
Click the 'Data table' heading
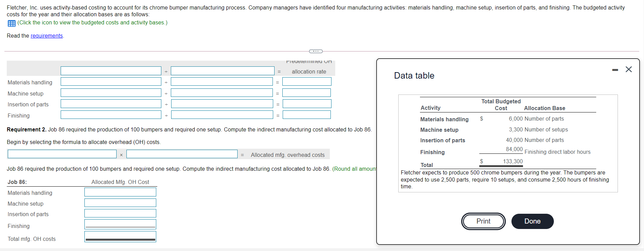point(414,76)
